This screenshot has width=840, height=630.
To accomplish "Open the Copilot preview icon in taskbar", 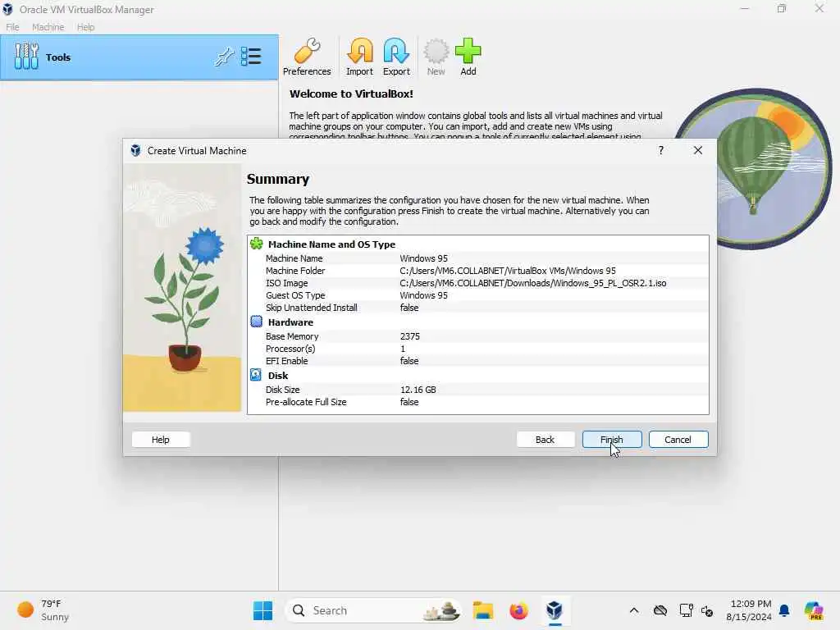I will tap(813, 610).
